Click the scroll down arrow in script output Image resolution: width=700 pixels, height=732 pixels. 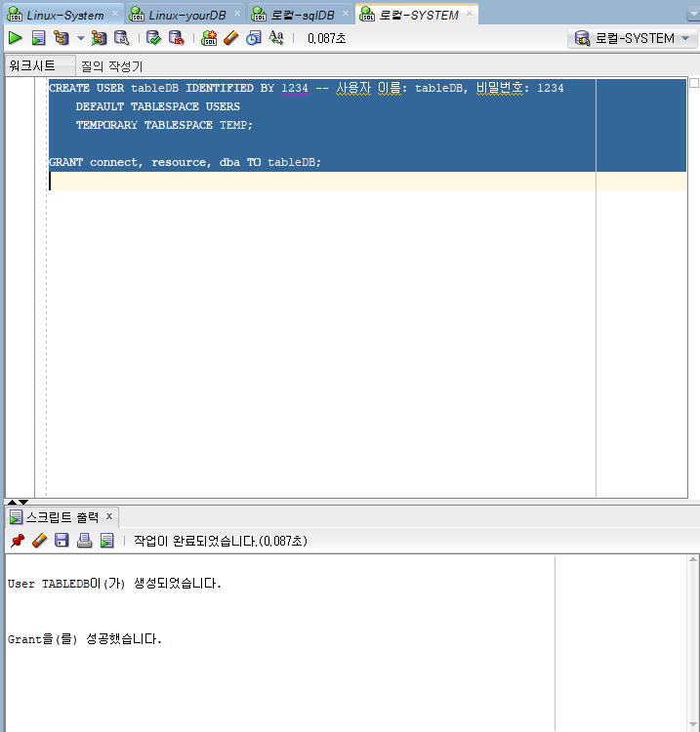click(x=693, y=724)
